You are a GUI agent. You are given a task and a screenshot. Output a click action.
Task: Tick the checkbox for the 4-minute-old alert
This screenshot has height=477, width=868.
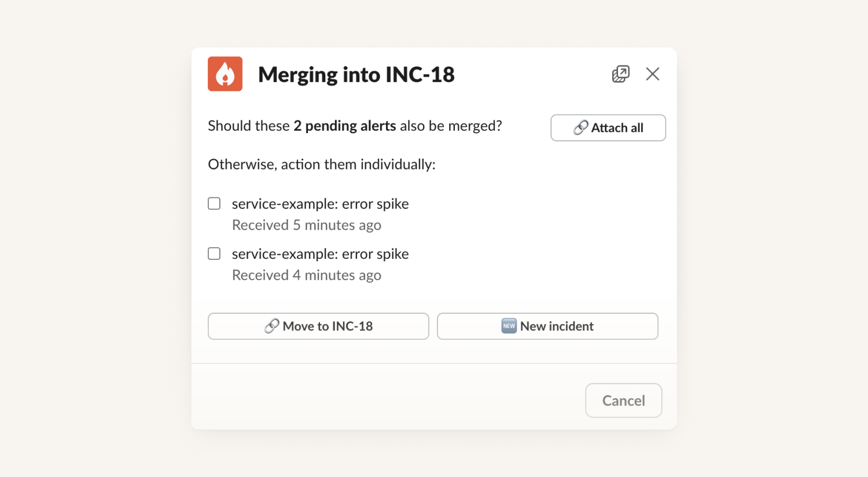(x=214, y=254)
